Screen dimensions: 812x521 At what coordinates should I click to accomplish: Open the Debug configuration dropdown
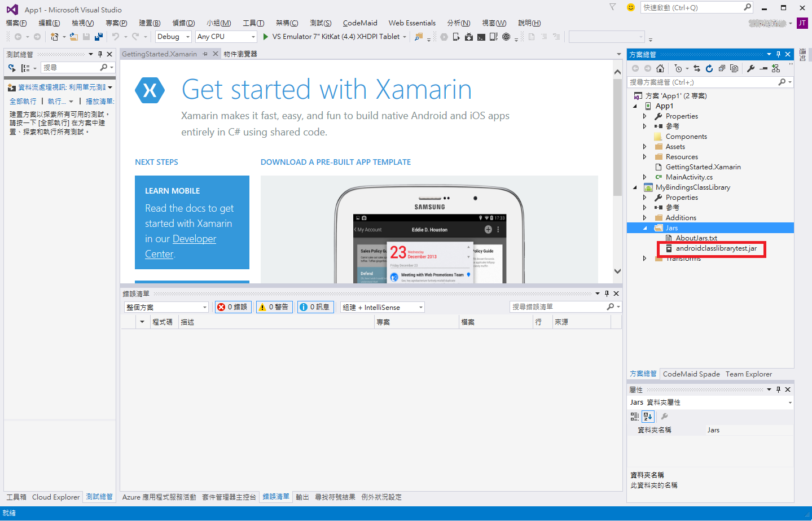point(173,37)
